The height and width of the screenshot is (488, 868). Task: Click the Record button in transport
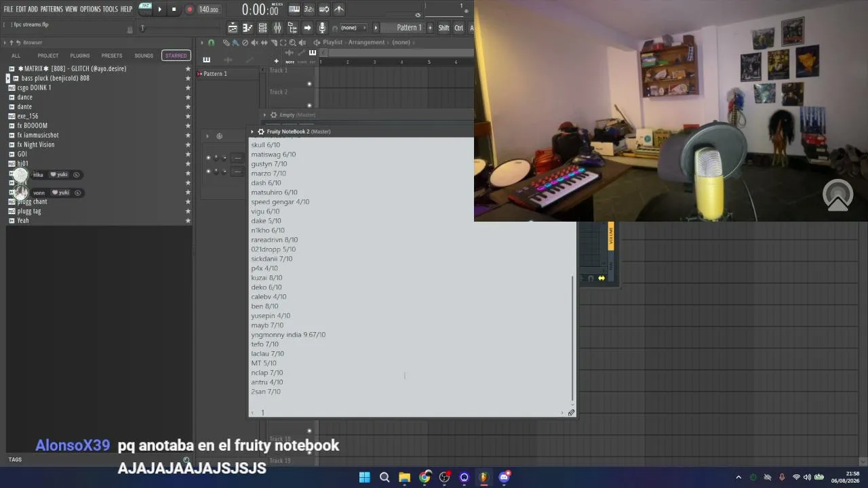point(189,9)
